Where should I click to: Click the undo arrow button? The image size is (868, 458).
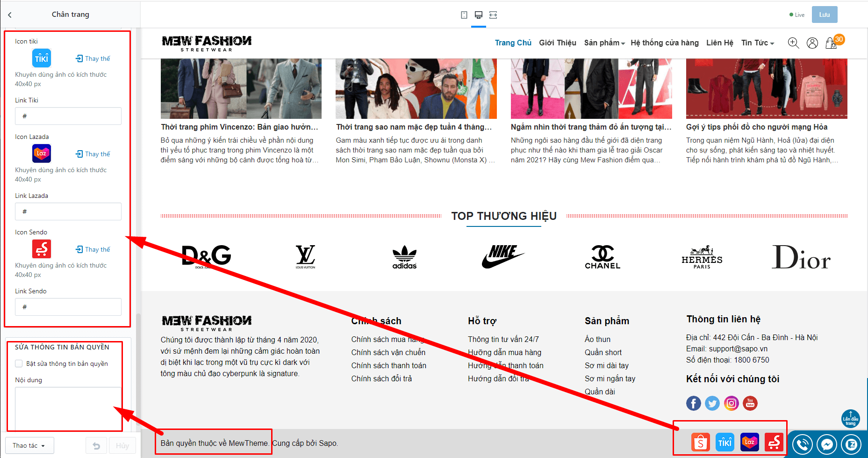click(96, 445)
